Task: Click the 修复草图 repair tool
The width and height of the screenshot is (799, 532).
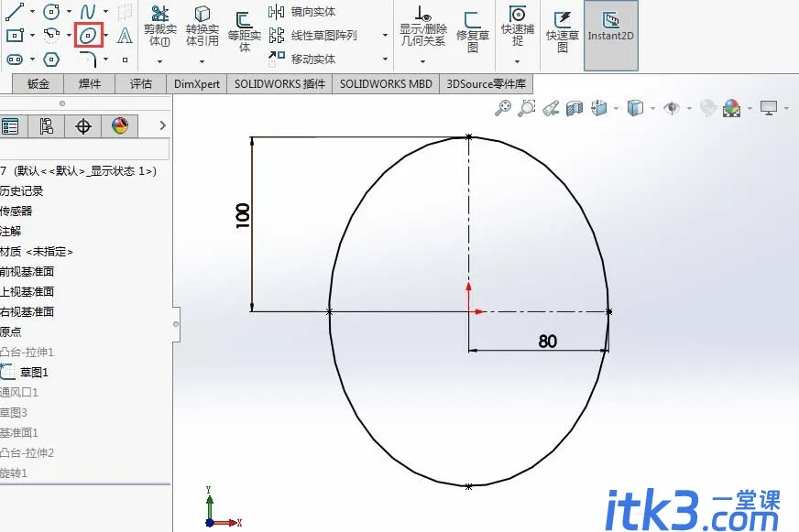Action: coord(473,31)
